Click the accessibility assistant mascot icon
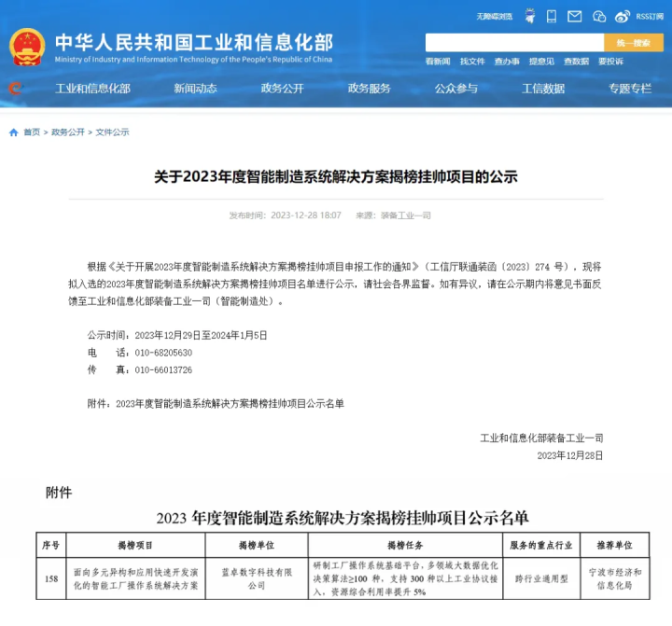672x626 pixels. [x=529, y=16]
